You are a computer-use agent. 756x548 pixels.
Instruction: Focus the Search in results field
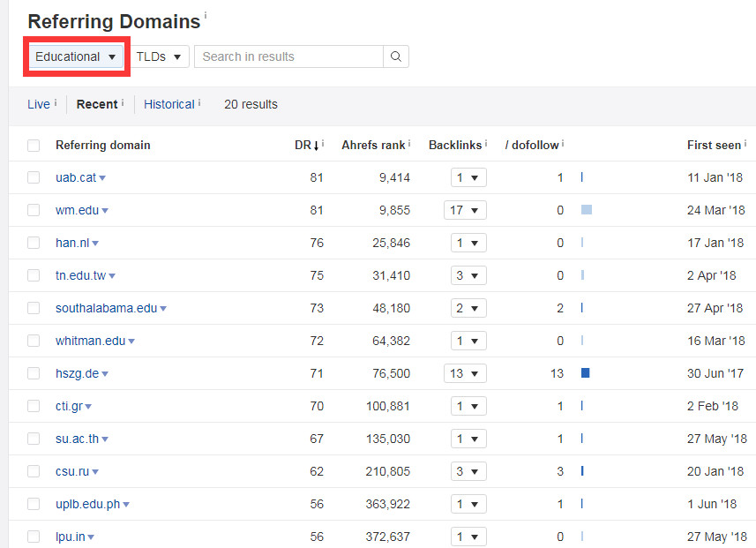288,56
